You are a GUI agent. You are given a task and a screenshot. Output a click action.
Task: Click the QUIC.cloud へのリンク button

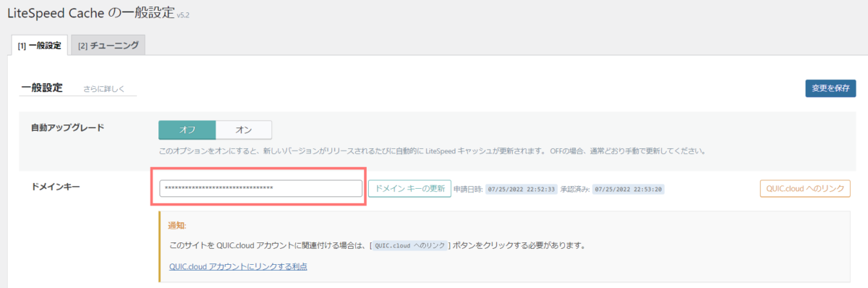pos(804,188)
